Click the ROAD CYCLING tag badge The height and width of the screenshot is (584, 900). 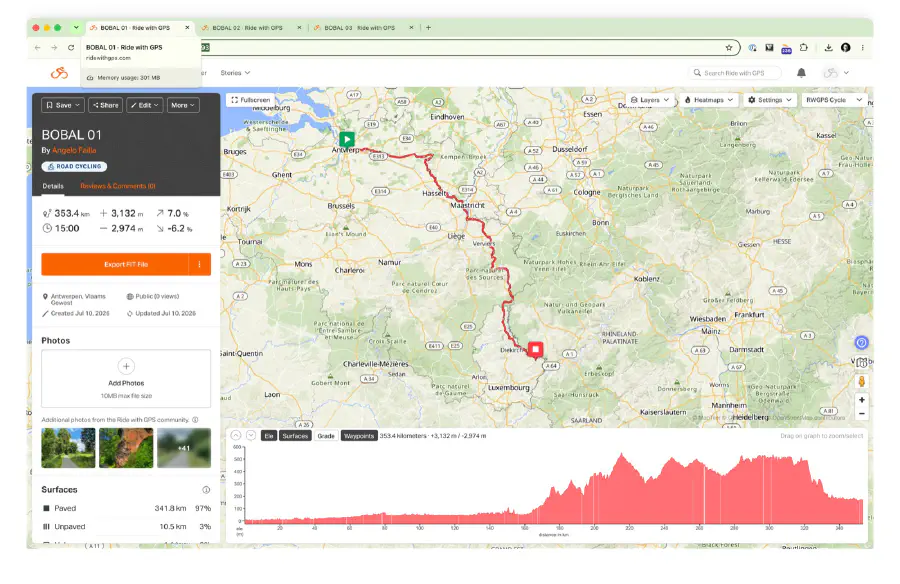tap(74, 167)
